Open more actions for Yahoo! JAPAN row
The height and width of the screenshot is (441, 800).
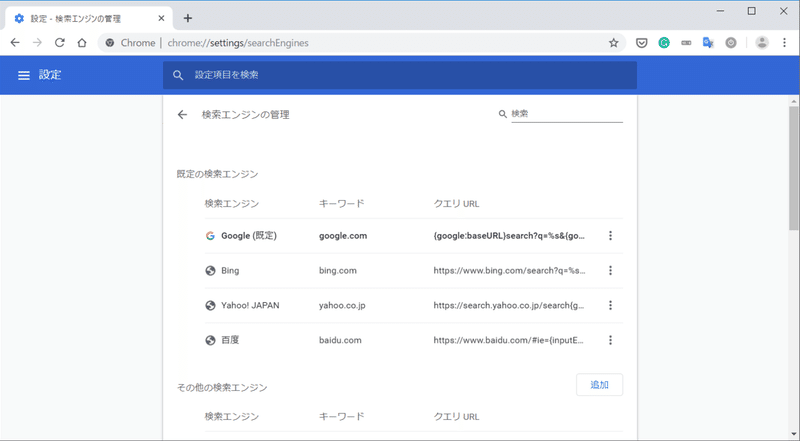coord(610,305)
